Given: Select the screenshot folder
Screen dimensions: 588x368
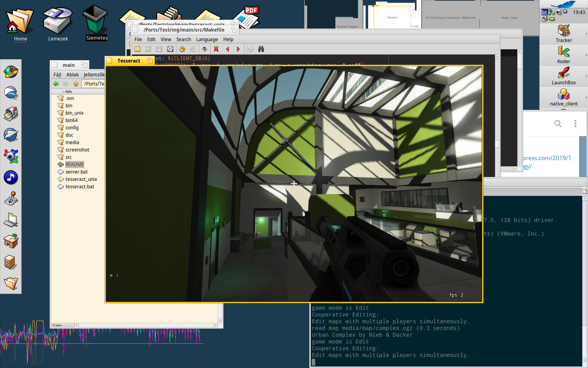Looking at the screenshot, I should 77,150.
